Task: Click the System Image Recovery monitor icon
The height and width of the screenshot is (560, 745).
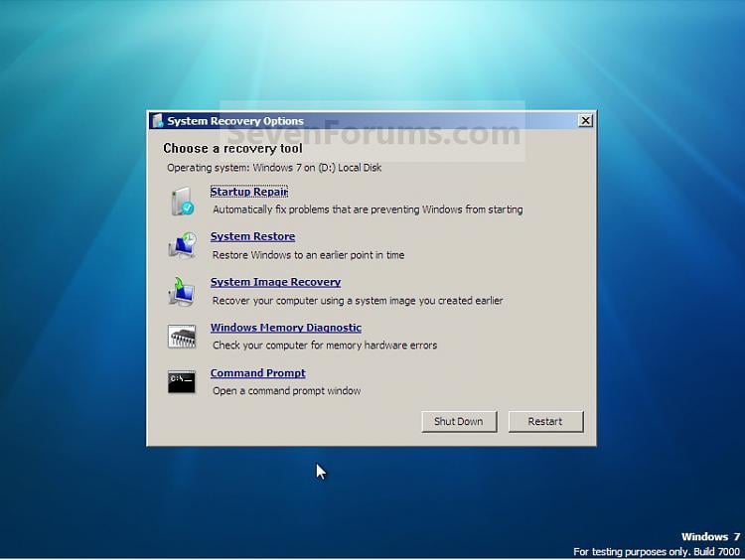Action: [182, 291]
